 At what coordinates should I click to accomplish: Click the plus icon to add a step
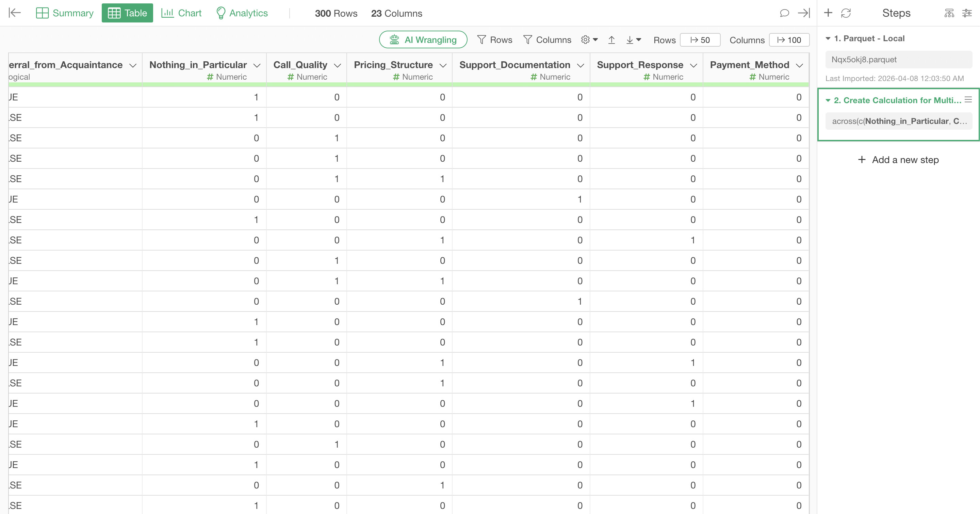pyautogui.click(x=828, y=13)
